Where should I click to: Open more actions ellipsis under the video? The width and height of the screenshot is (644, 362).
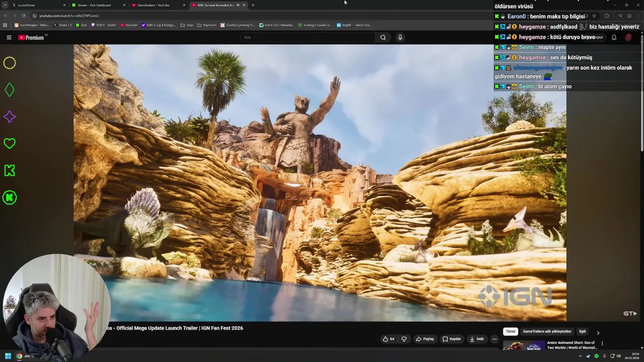[494, 339]
